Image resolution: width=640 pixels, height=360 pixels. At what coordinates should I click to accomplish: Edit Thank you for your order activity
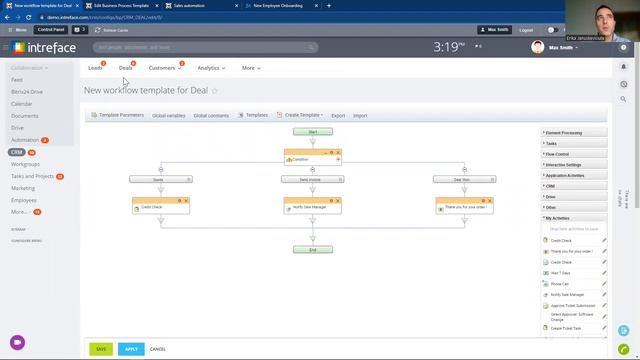604,251
